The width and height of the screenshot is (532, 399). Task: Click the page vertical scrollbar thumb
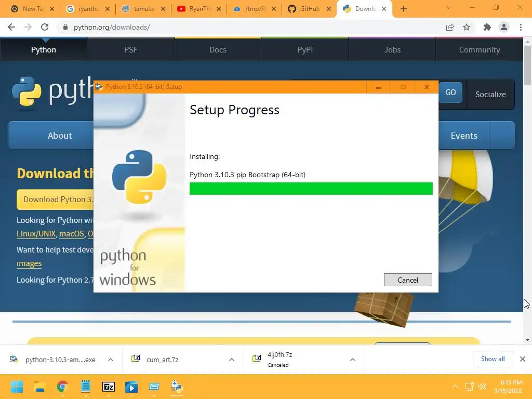click(527, 65)
